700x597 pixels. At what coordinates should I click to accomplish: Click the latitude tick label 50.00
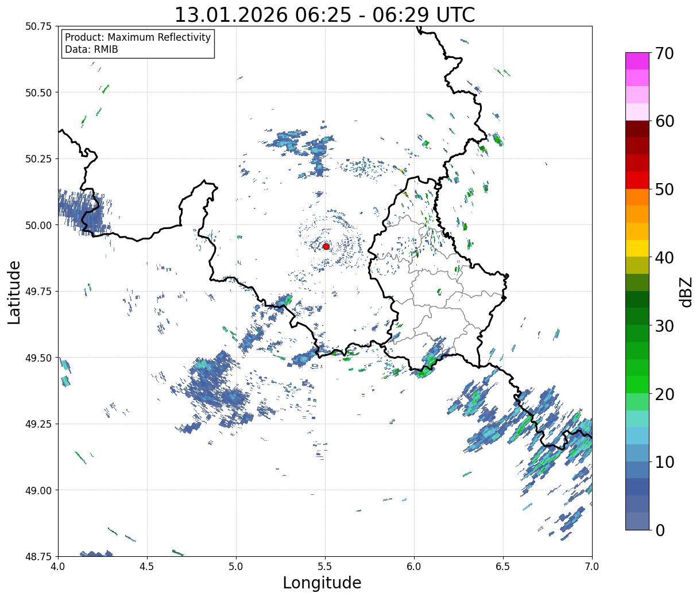[x=38, y=225]
